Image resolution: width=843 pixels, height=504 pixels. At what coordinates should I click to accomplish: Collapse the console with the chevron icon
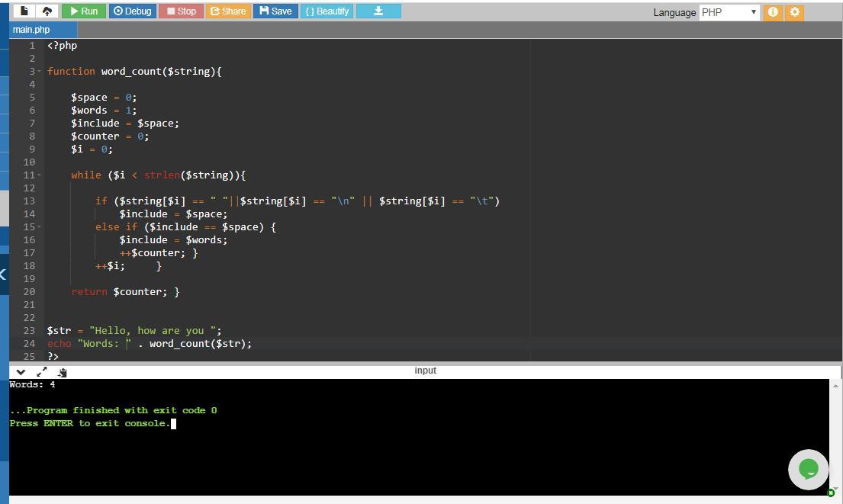[x=21, y=372]
